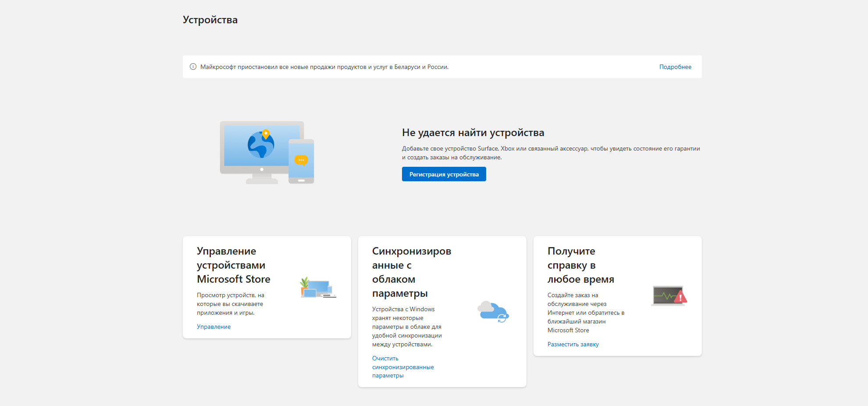
Task: Click the cloud sync icon
Action: [493, 312]
